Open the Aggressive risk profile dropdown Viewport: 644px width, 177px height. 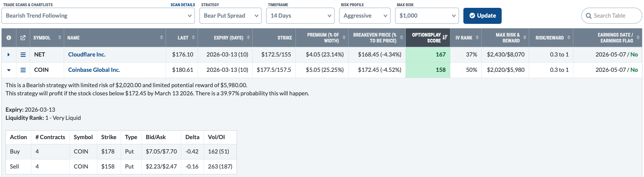pos(365,16)
